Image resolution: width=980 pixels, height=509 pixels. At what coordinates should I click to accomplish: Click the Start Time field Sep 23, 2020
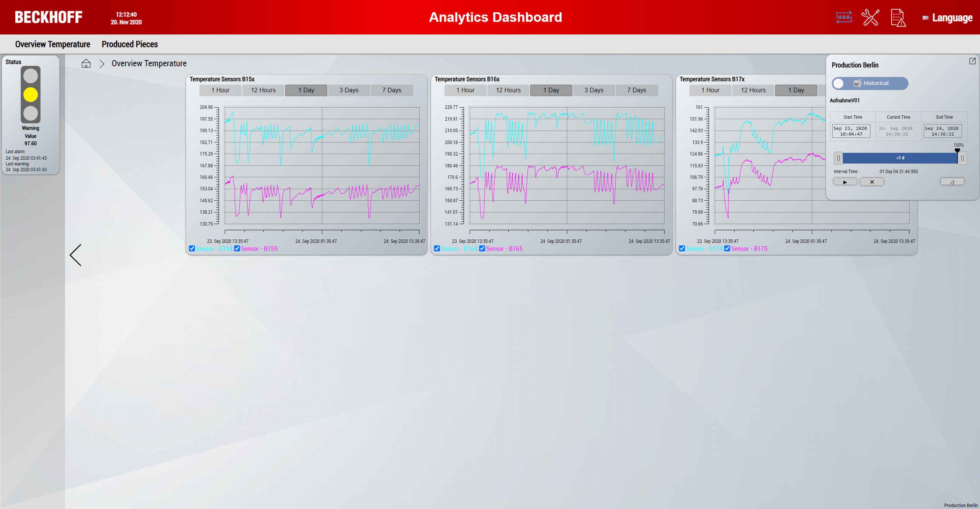(x=851, y=131)
